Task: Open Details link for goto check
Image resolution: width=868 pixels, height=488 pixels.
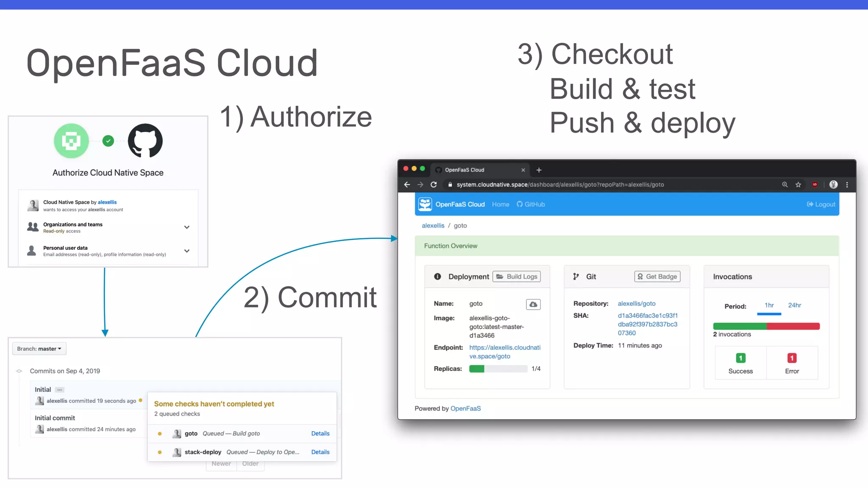Action: [320, 433]
